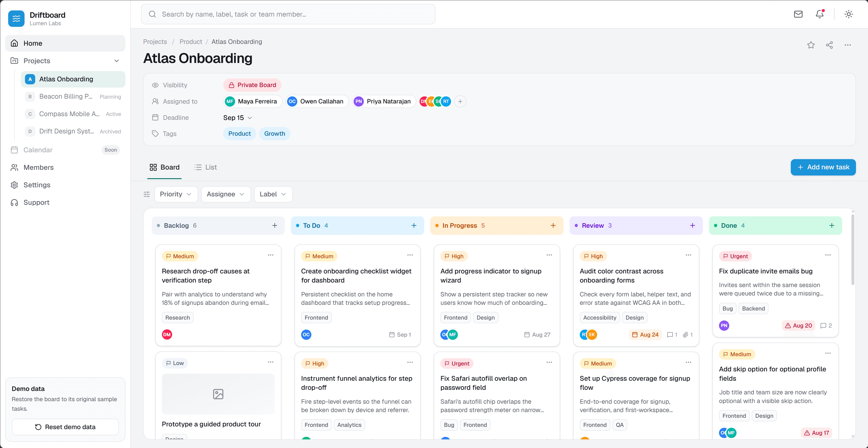The height and width of the screenshot is (448, 868).
Task: Click Owen Callahan assignee chip
Action: [317, 101]
